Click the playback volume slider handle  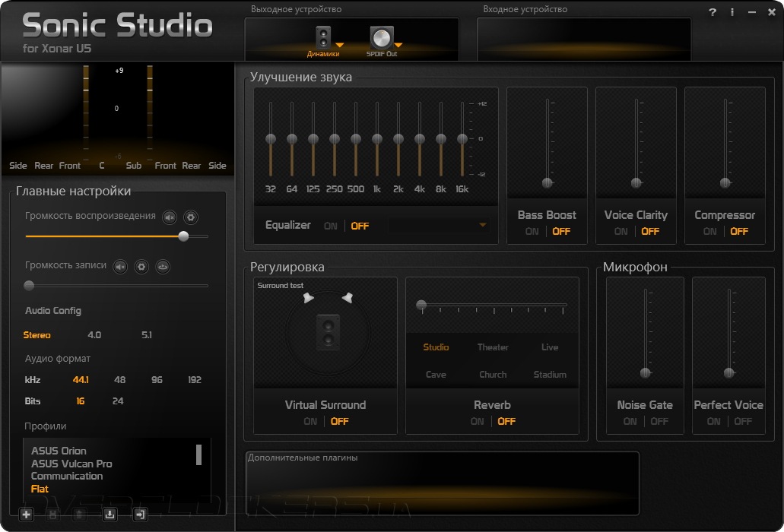coord(183,236)
